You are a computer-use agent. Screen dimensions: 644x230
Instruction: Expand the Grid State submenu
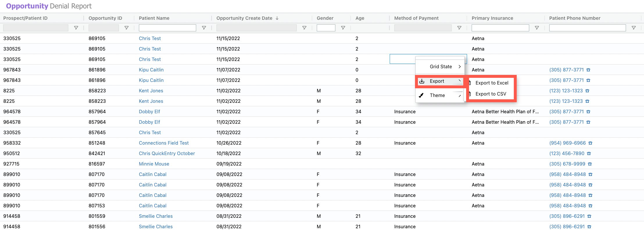point(440,67)
